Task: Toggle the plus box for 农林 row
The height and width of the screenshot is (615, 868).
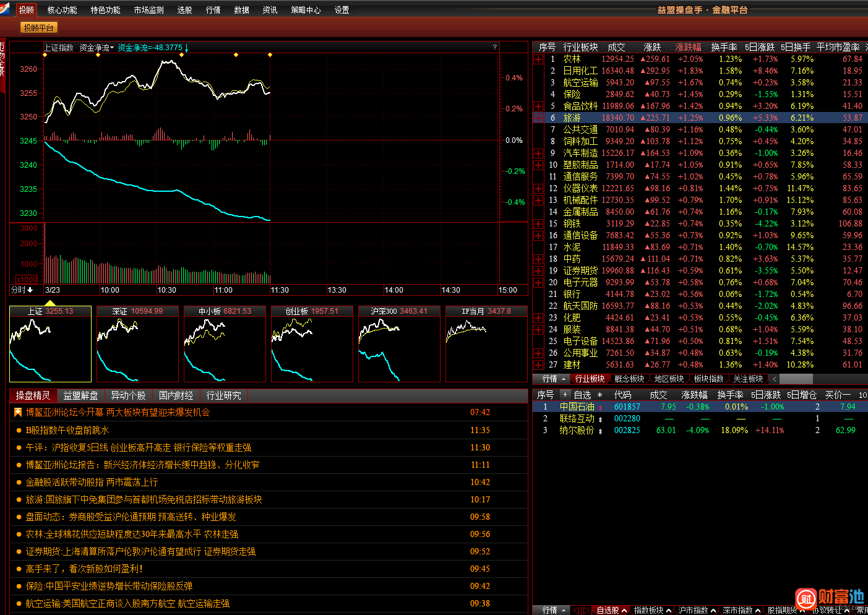Action: click(x=538, y=59)
